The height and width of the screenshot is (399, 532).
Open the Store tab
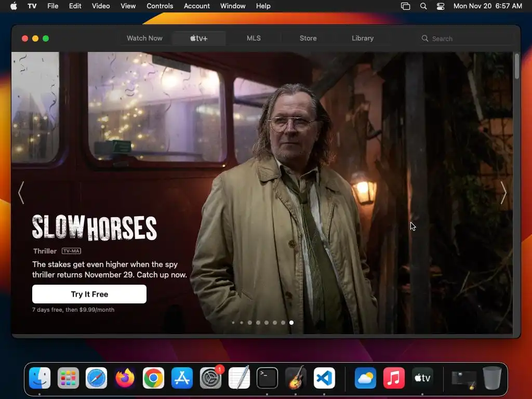(308, 38)
